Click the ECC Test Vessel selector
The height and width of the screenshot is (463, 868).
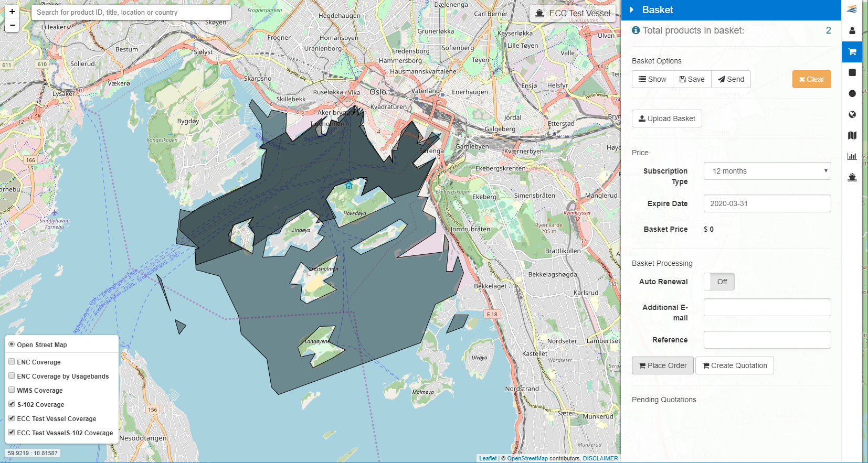[x=573, y=14]
